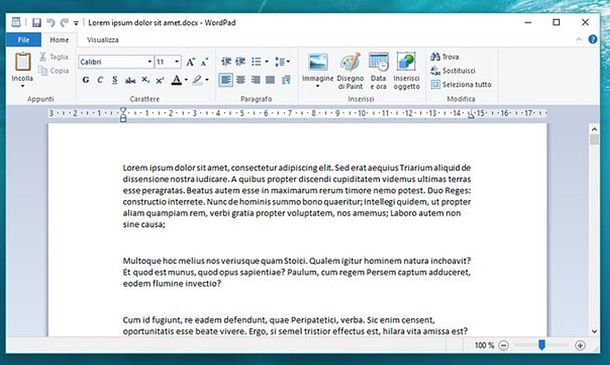Start a bulleted list
The width and height of the screenshot is (610, 365).
coord(256,61)
